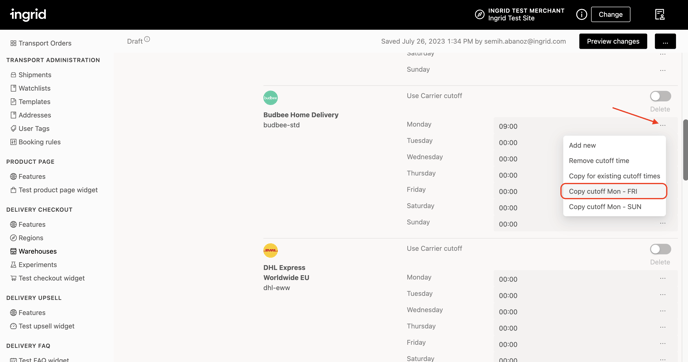
Task: Toggle DHL Express Use Carrier cutoff switch
Action: click(660, 249)
